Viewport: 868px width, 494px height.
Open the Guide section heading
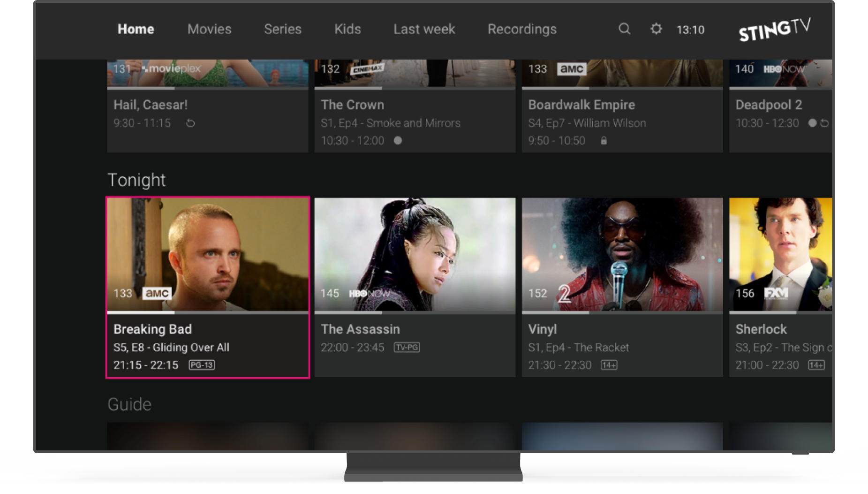pyautogui.click(x=129, y=404)
